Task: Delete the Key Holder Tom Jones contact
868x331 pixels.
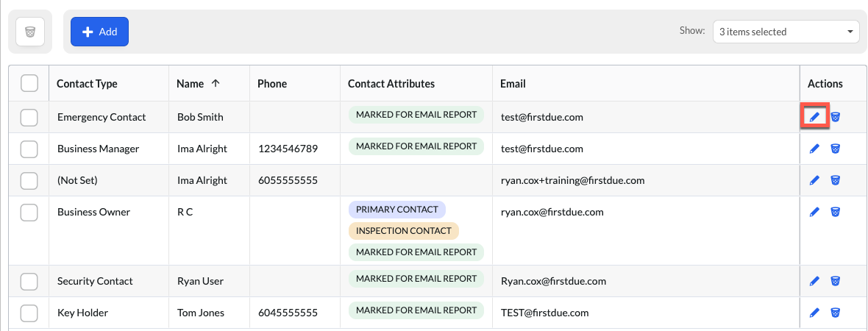Action: pos(836,313)
